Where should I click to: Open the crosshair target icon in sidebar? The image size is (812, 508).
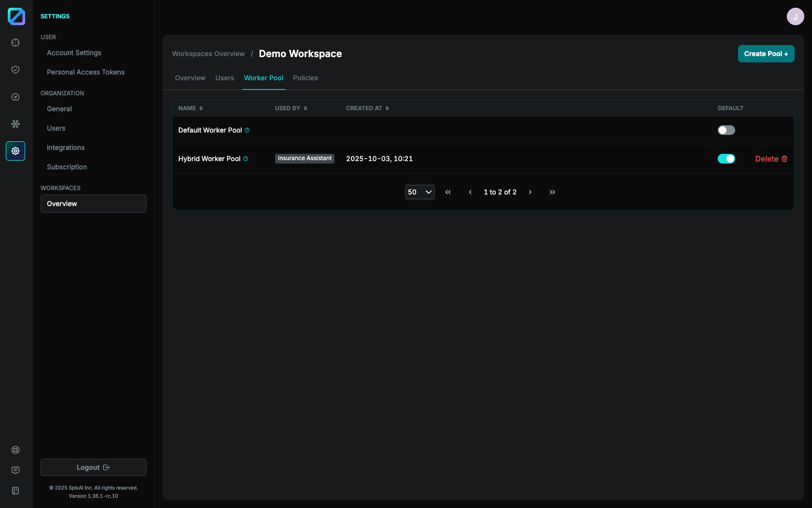pos(15,43)
